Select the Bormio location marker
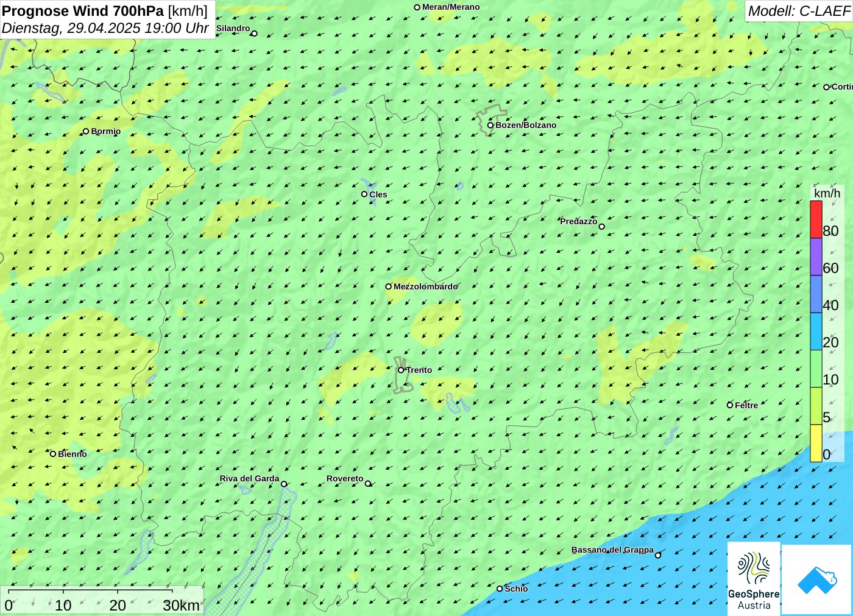Image resolution: width=853 pixels, height=616 pixels. pos(86,131)
